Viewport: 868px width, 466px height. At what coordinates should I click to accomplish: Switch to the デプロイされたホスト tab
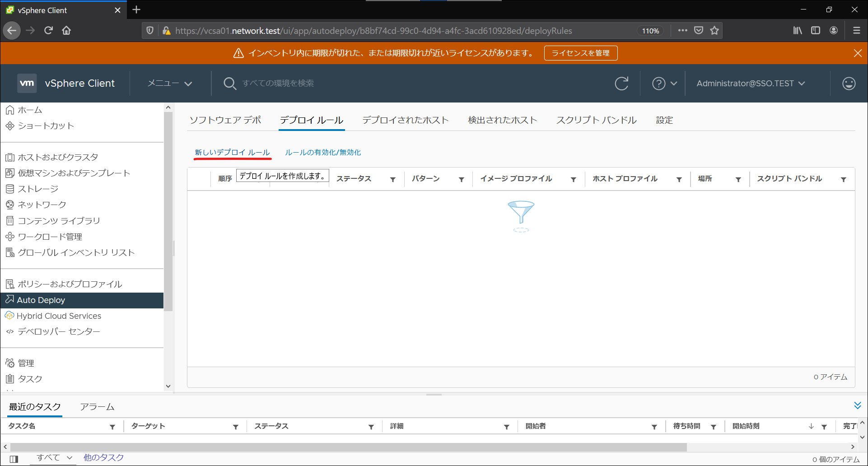[405, 120]
